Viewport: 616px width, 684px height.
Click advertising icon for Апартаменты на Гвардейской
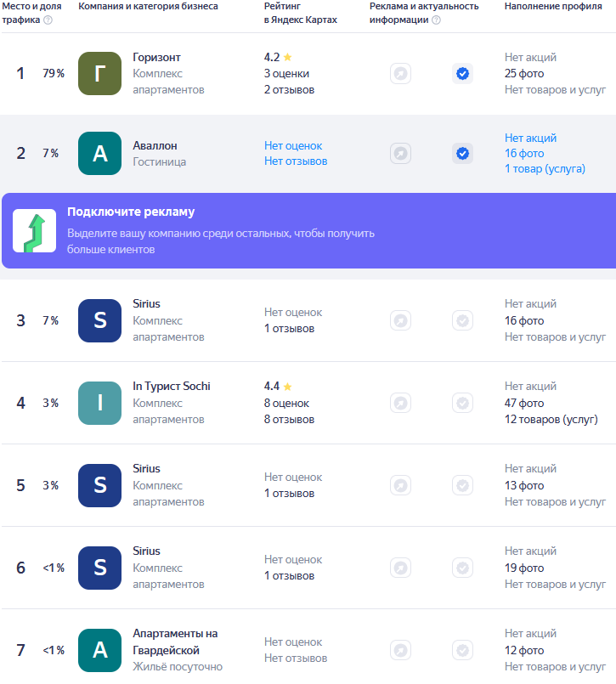coord(400,650)
